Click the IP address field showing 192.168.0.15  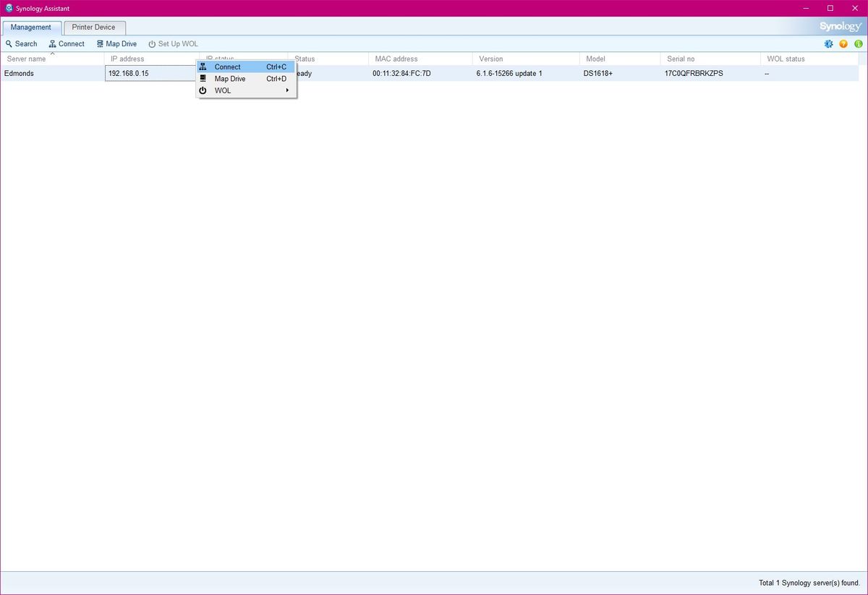click(x=149, y=73)
